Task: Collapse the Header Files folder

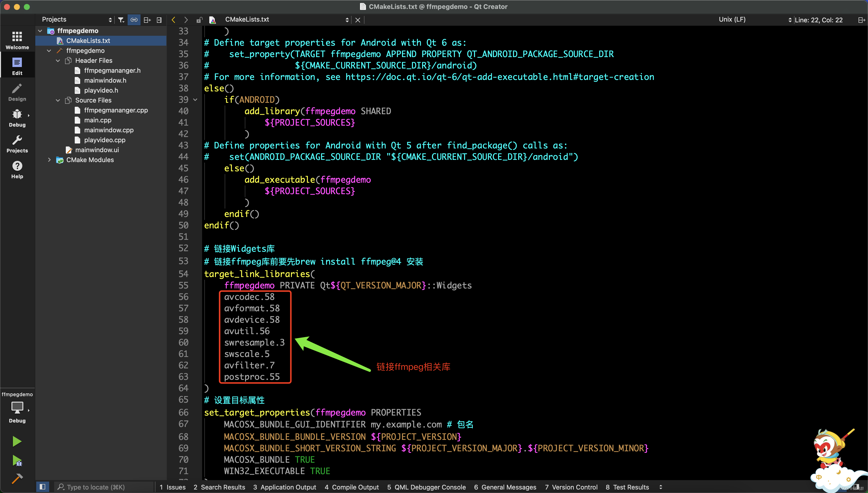Action: click(58, 61)
